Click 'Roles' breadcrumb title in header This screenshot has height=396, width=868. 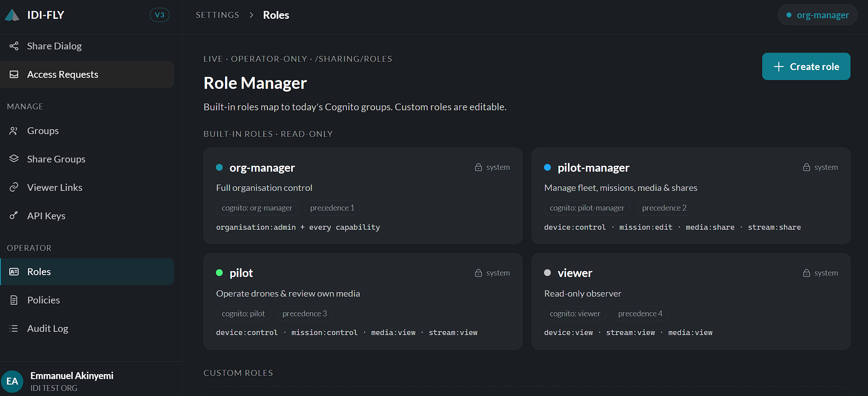(276, 15)
